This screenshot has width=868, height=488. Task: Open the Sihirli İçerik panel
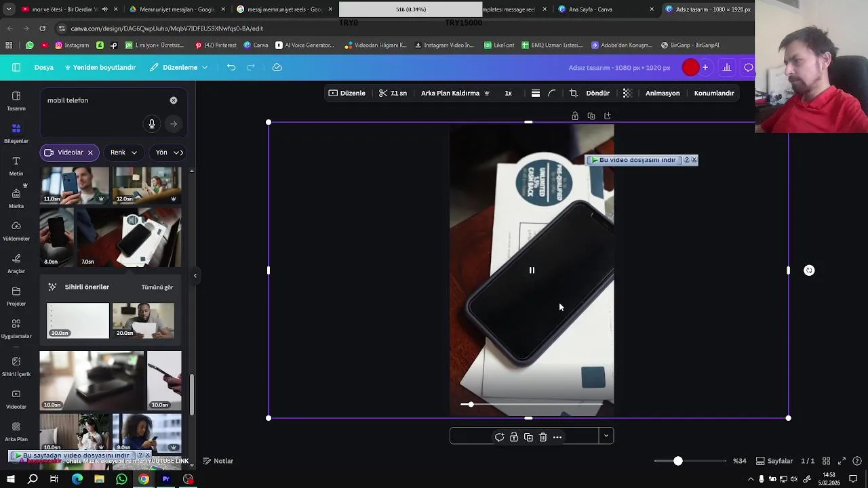(x=16, y=367)
